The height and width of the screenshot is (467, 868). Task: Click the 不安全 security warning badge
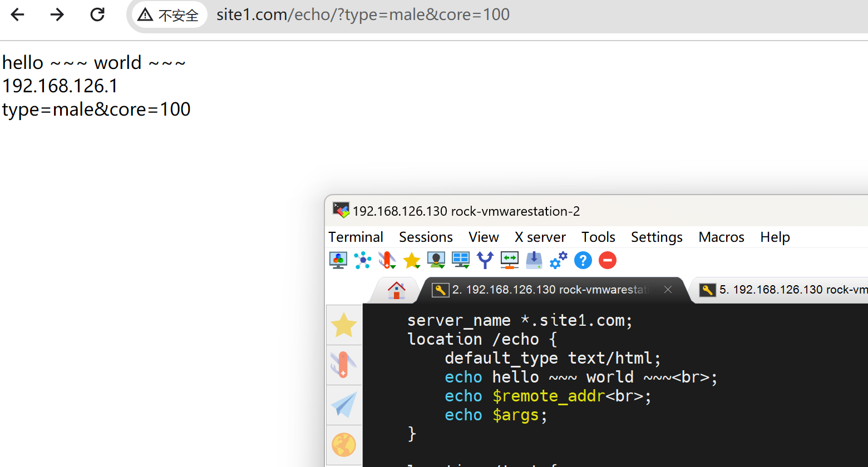coord(169,14)
